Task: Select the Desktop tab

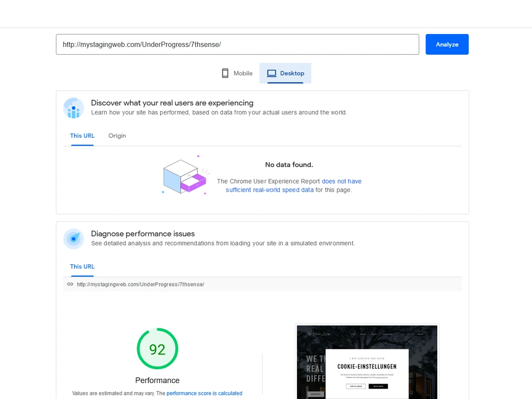Action: 285,73
